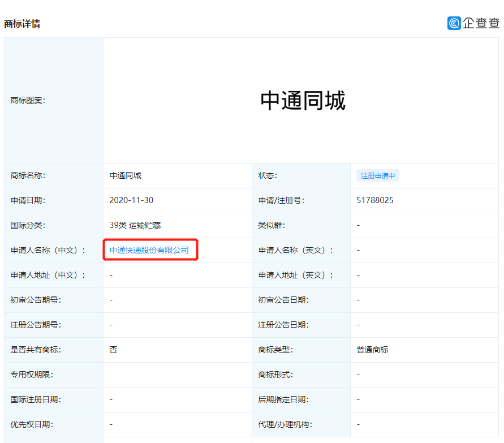Select the date 2020-11-30

point(131,200)
